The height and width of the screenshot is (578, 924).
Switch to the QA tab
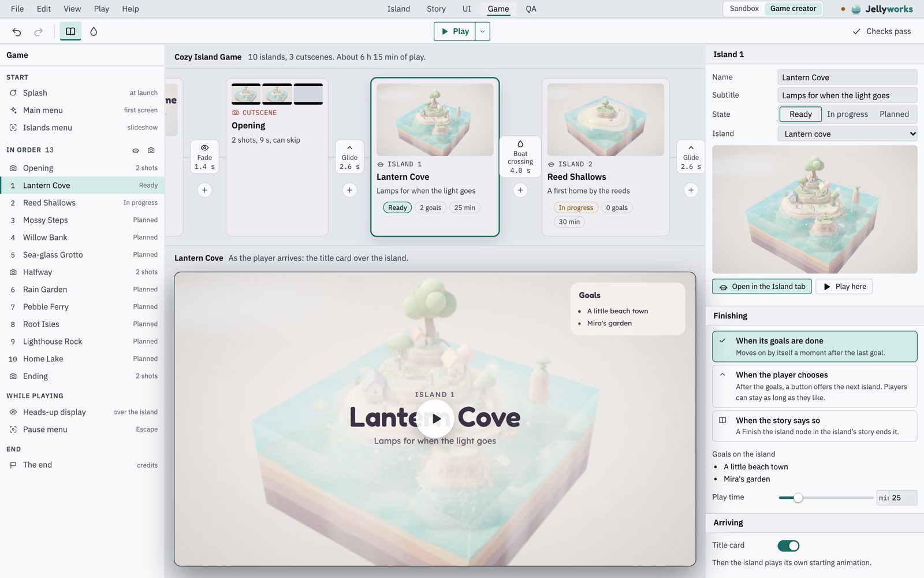[531, 9]
